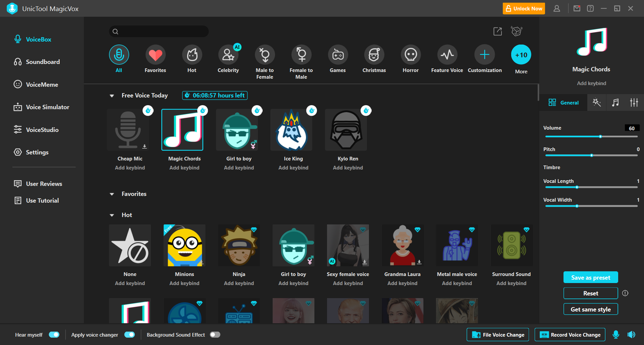Open Use Tutorial
This screenshot has height=345, width=644.
(36, 201)
